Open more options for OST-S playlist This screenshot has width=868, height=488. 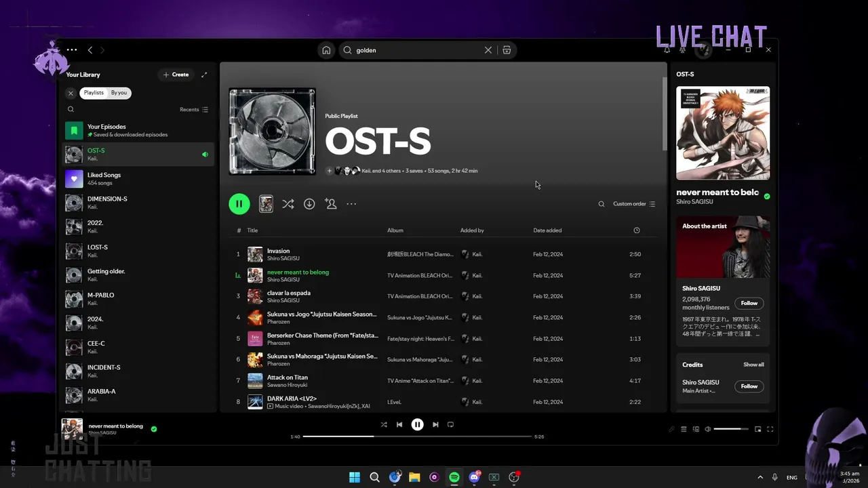tap(351, 204)
